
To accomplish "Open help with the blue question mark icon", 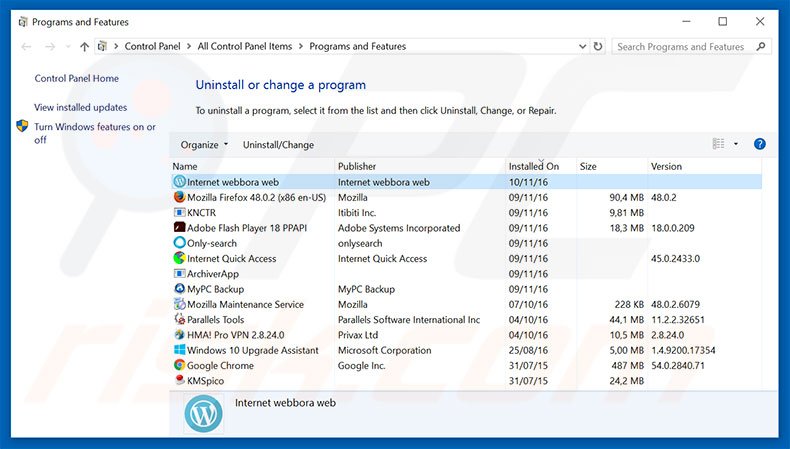I will (x=760, y=144).
